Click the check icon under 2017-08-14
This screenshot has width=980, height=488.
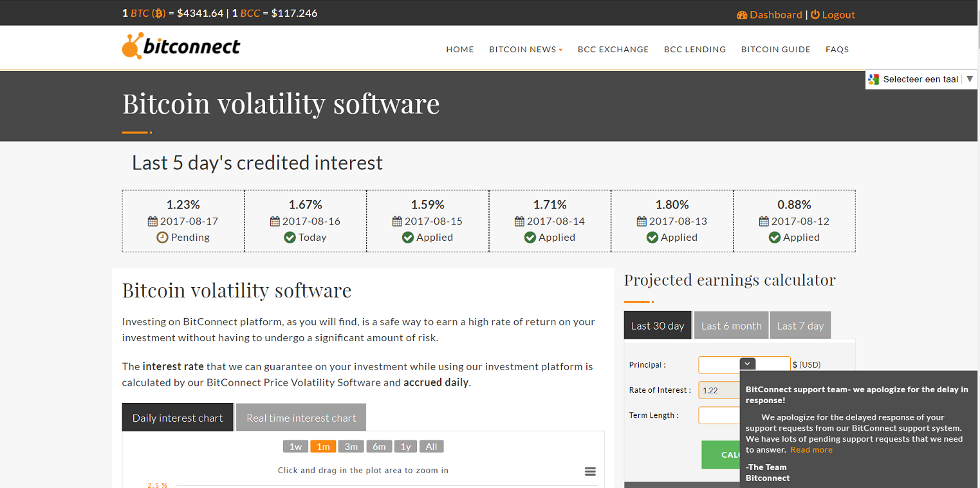[x=530, y=238]
